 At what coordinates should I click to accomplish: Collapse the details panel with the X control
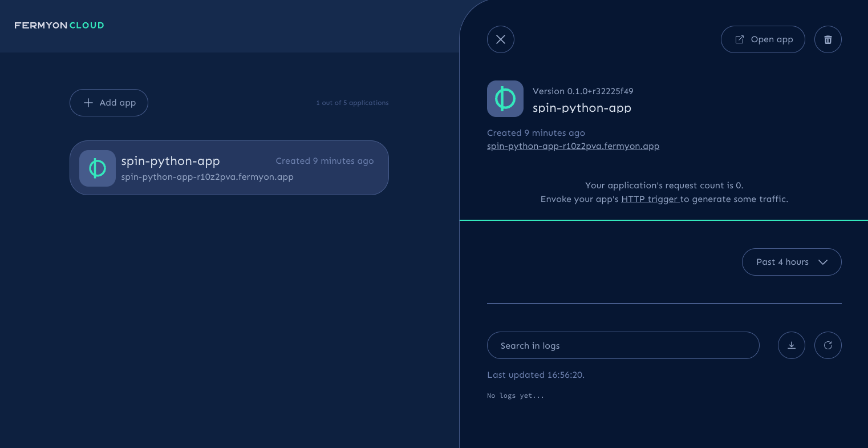coord(500,39)
